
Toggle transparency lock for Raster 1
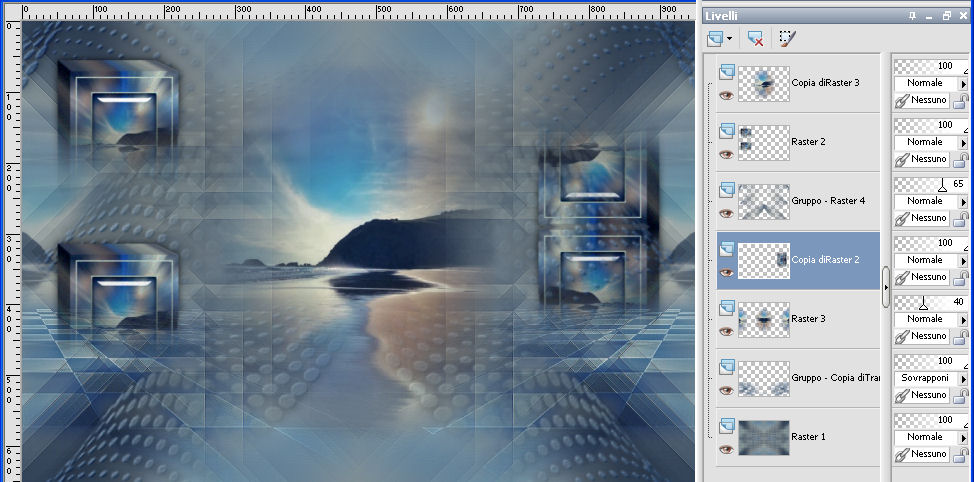(960, 455)
